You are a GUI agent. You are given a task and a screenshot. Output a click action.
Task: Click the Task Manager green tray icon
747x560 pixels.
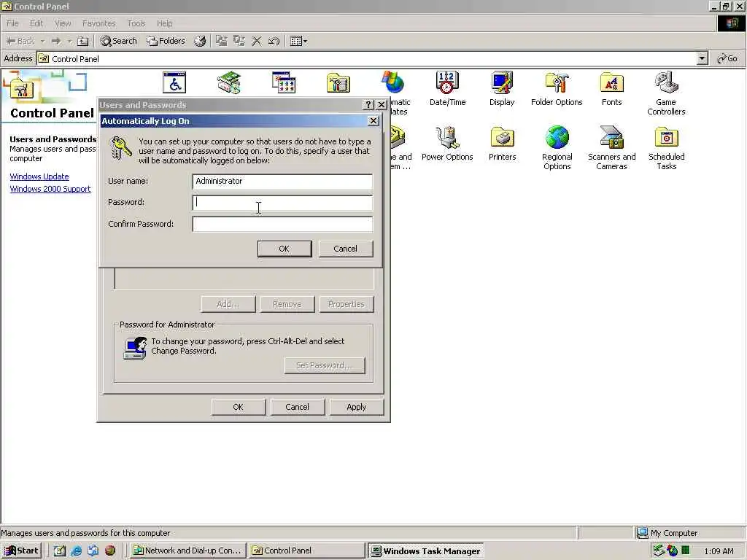685,551
